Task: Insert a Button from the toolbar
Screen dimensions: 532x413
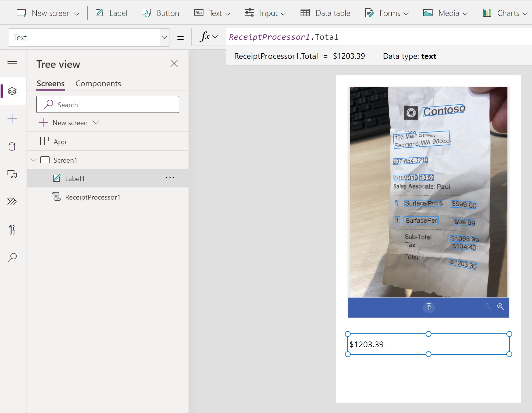Action: [x=160, y=13]
